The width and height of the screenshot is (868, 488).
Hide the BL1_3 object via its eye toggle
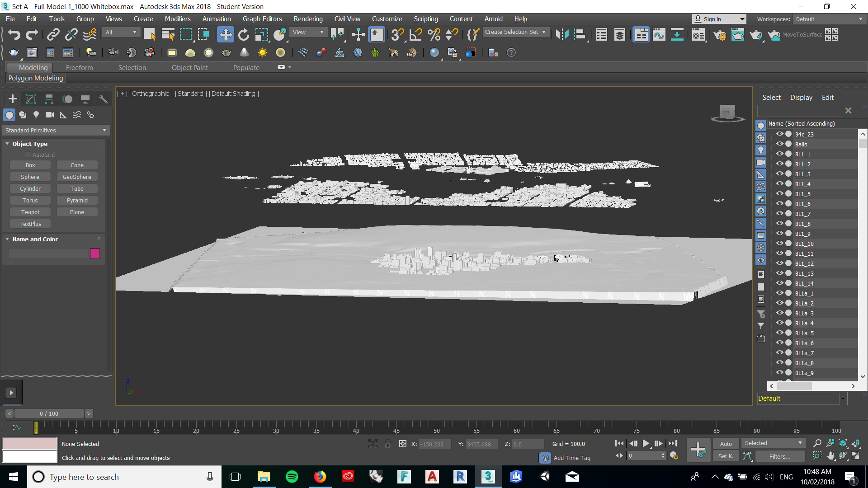click(780, 174)
